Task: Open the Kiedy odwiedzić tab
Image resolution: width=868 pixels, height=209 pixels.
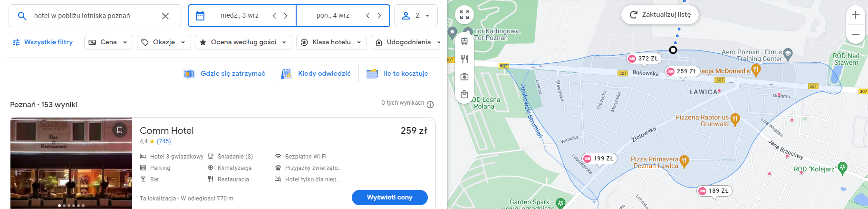Action: [x=316, y=74]
